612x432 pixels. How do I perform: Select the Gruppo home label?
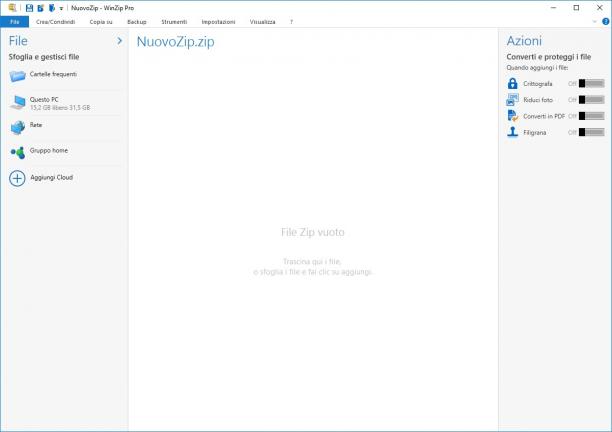pyautogui.click(x=49, y=150)
